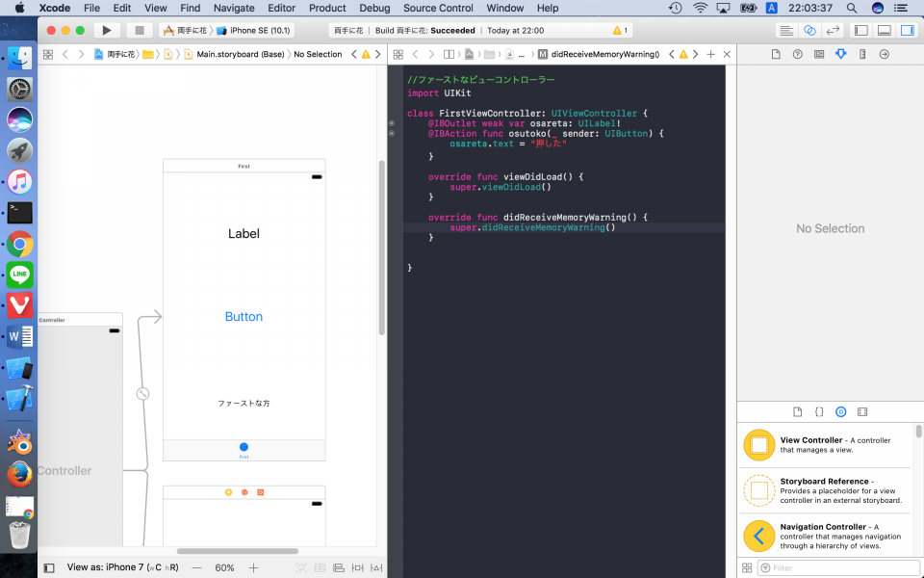Open the No Selection jump bar segment
The image size is (924, 578).
point(318,54)
